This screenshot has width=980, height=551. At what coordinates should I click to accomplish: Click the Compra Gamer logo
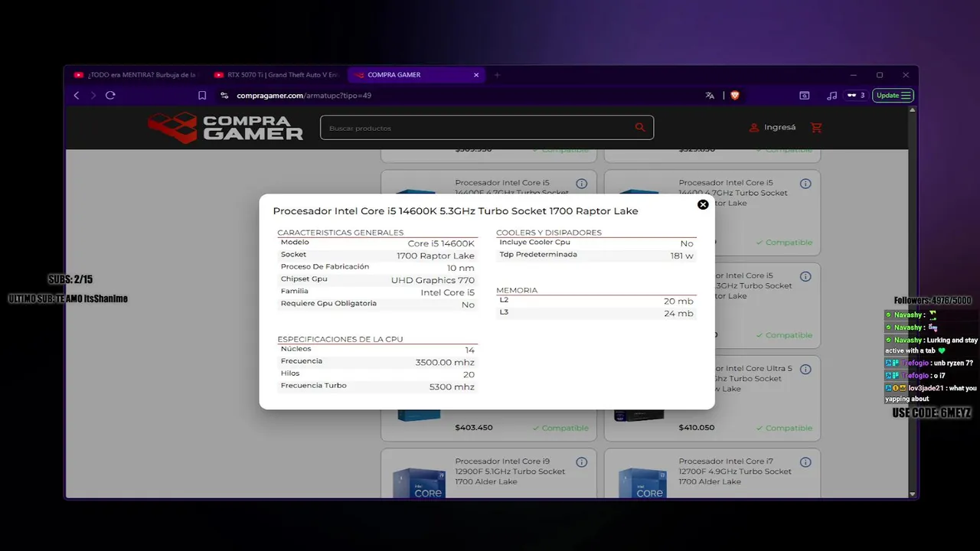click(x=226, y=128)
